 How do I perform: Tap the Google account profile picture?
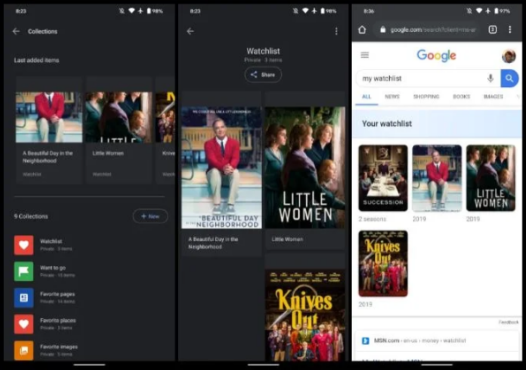point(509,56)
